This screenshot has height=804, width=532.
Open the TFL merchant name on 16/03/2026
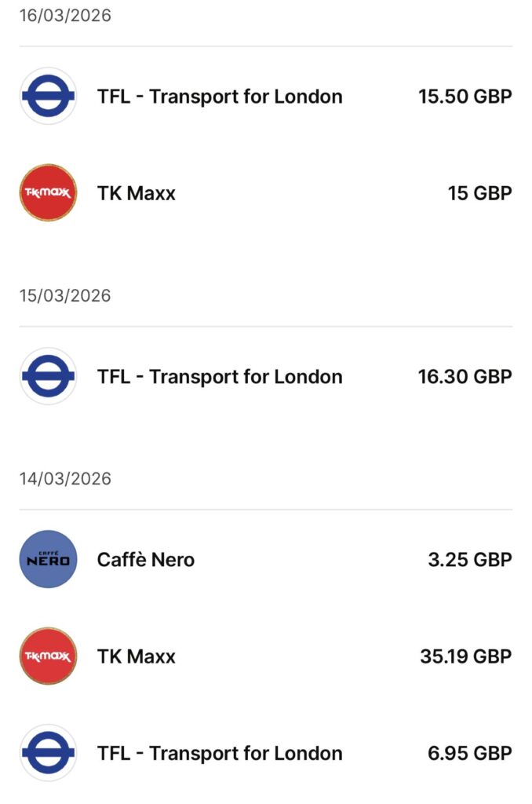[220, 97]
